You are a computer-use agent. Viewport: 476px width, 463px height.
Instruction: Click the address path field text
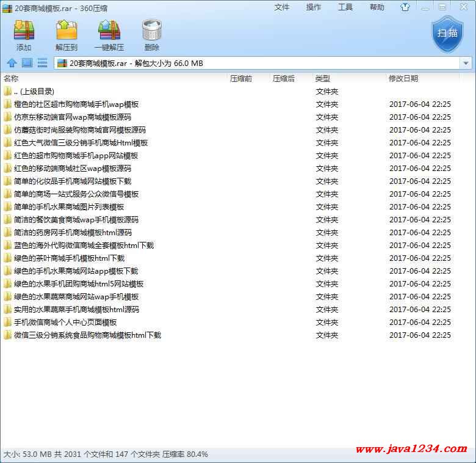pyautogui.click(x=136, y=63)
